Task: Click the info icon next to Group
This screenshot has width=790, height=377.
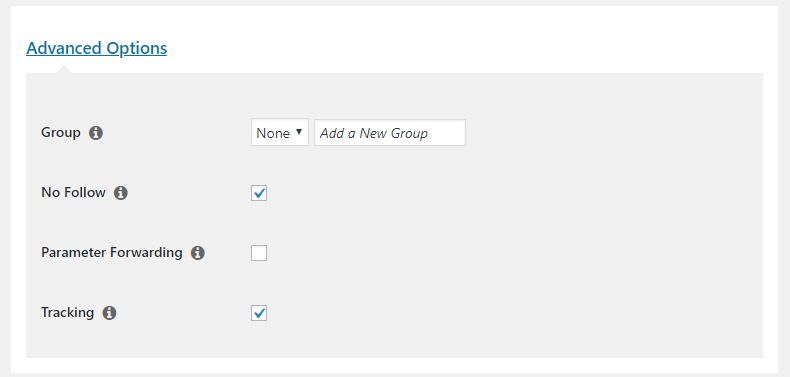Action: click(x=96, y=133)
